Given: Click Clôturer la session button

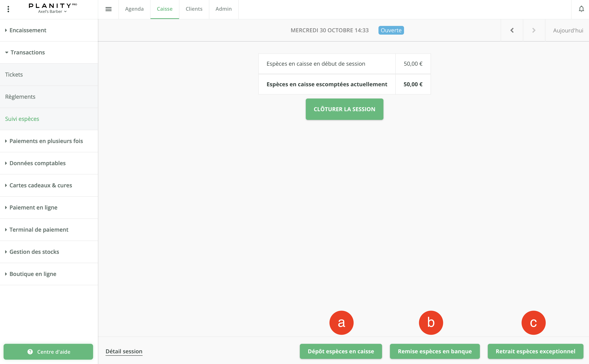Looking at the screenshot, I should point(344,109).
